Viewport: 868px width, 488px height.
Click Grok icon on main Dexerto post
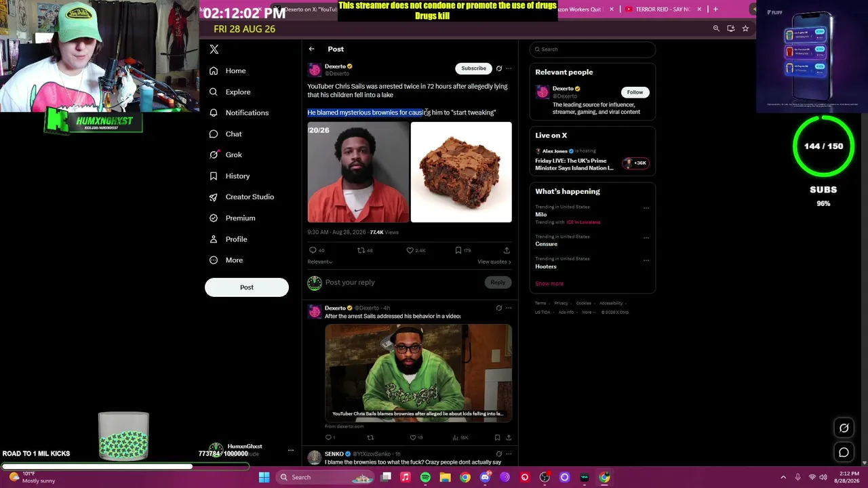tap(499, 68)
